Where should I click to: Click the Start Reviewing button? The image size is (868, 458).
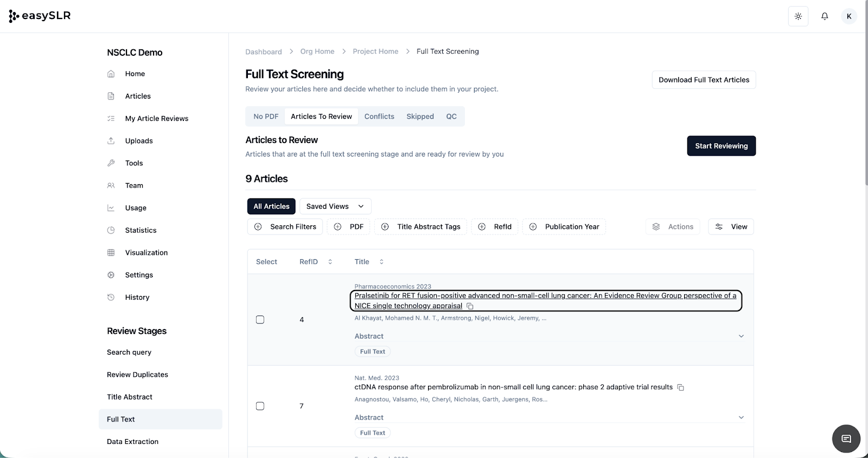click(x=721, y=146)
